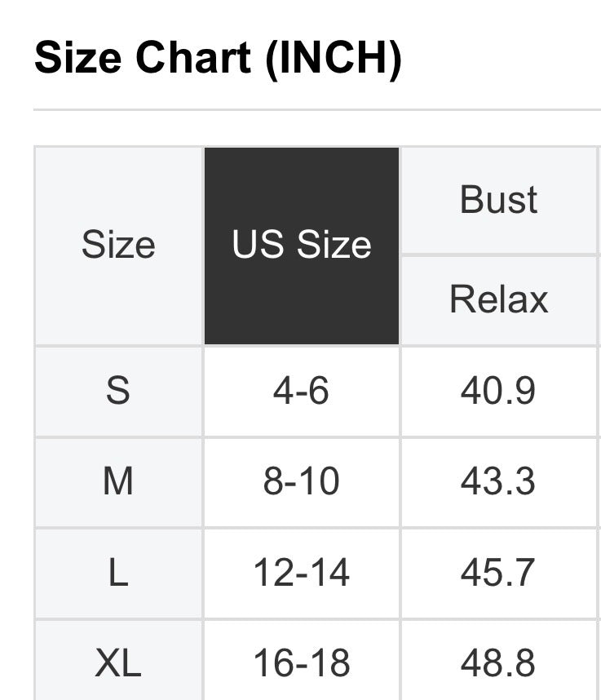
Task: Click the 'Relax' sub-header cell
Action: [x=499, y=299]
